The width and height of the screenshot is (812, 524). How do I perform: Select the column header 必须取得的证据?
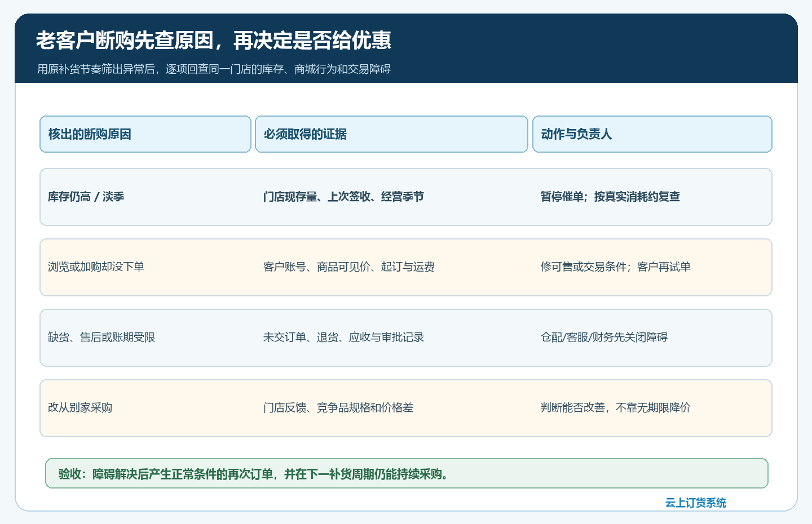tap(391, 134)
